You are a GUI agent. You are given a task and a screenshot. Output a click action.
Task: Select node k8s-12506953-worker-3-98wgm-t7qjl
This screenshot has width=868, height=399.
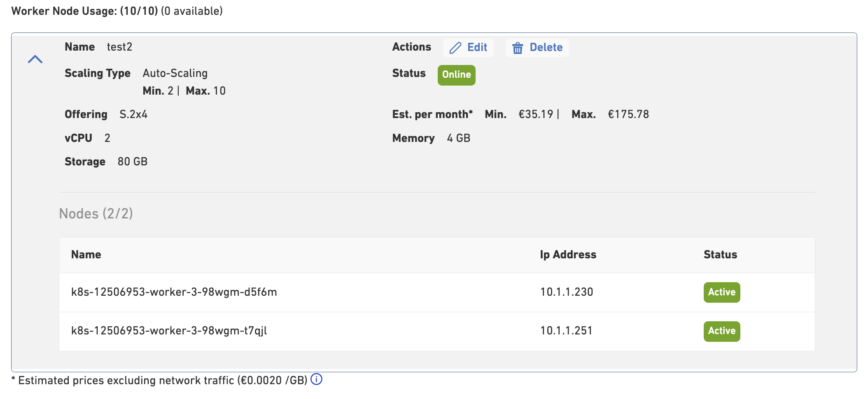169,331
